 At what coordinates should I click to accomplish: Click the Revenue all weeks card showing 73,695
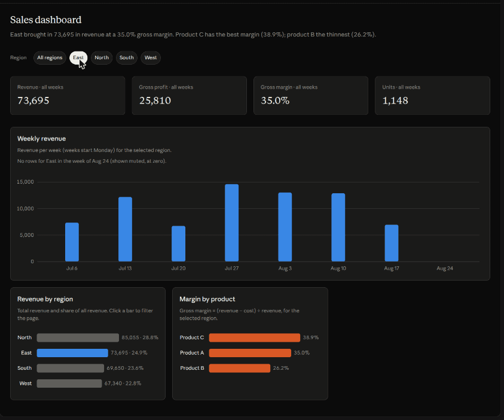68,96
